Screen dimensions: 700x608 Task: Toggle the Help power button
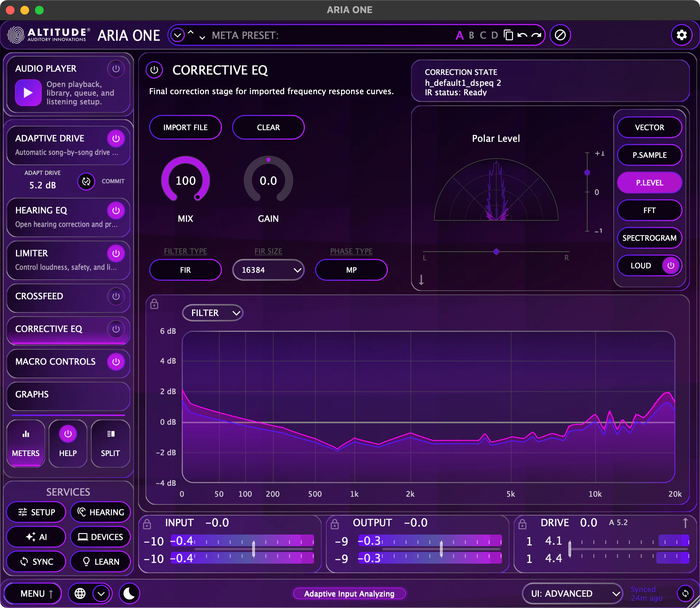coord(68,434)
